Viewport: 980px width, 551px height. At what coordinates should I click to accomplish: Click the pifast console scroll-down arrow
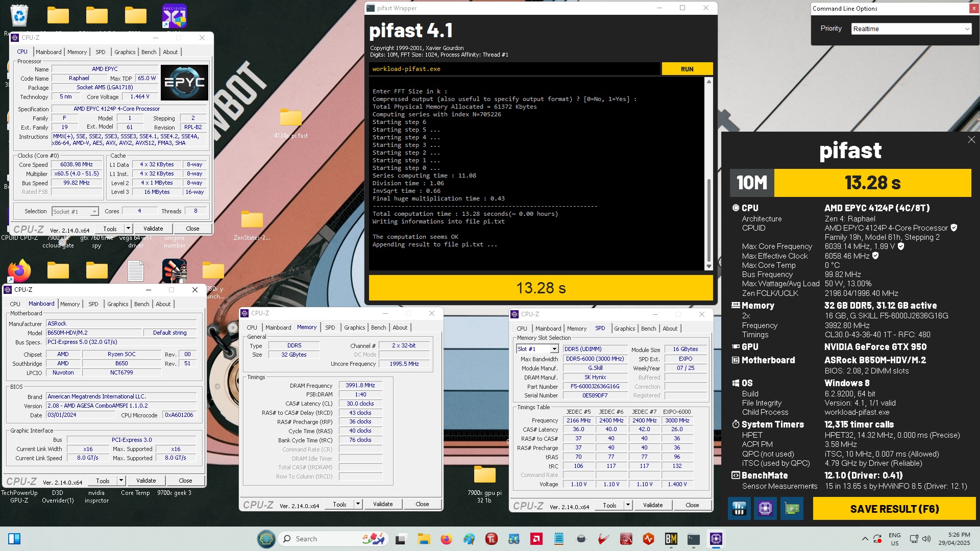(x=708, y=266)
